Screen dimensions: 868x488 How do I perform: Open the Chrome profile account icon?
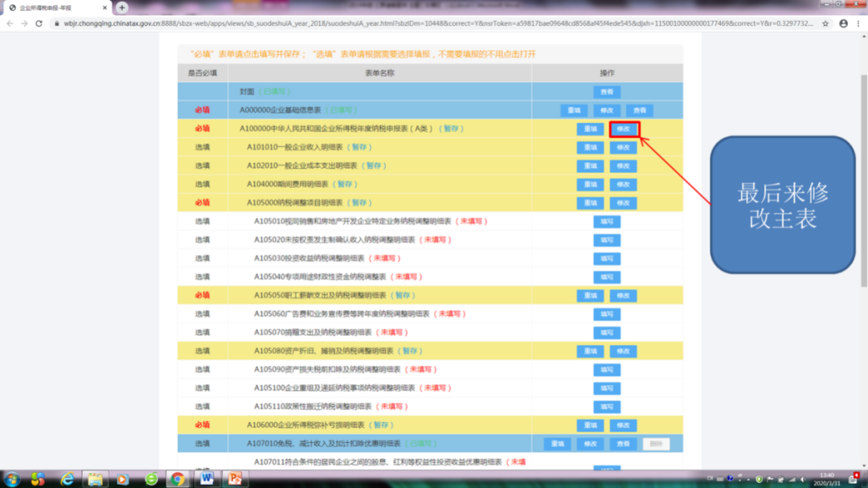click(x=843, y=24)
